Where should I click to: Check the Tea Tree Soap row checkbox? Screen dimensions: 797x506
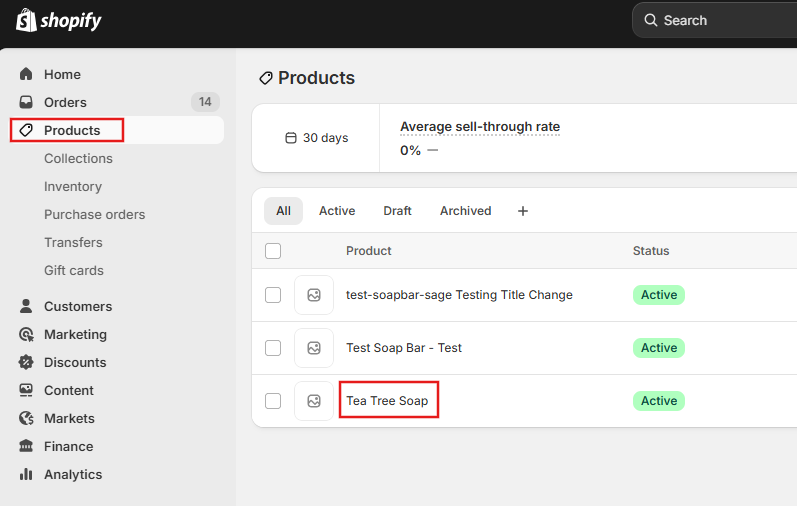pos(273,401)
